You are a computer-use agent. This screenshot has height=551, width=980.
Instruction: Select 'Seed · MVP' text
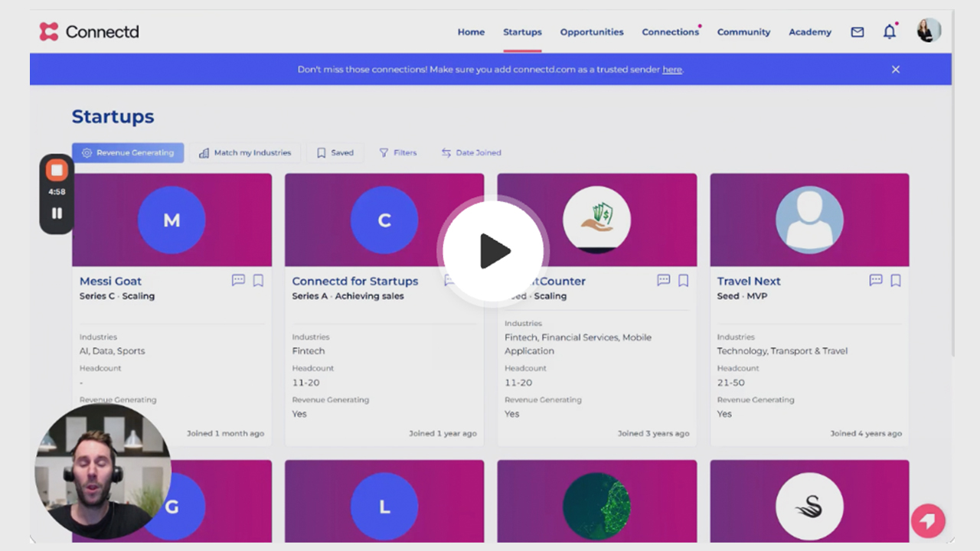pos(742,296)
